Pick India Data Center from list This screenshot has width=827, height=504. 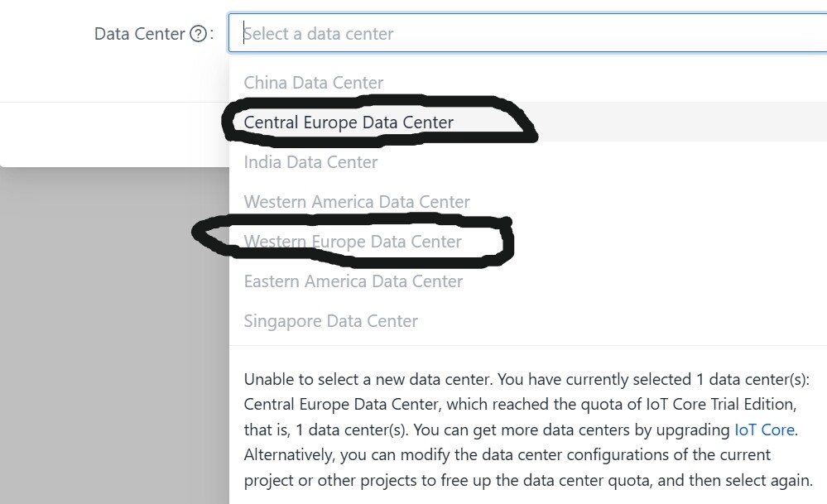310,162
